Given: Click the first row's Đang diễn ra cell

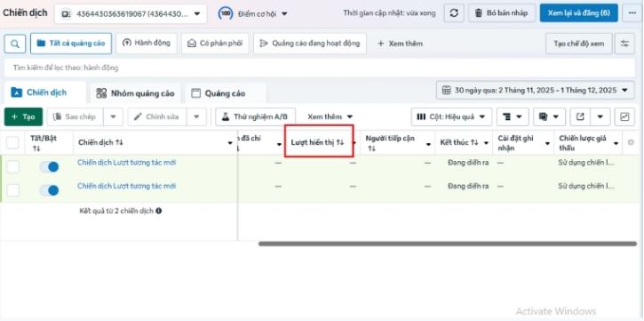Looking at the screenshot, I should tap(468, 163).
